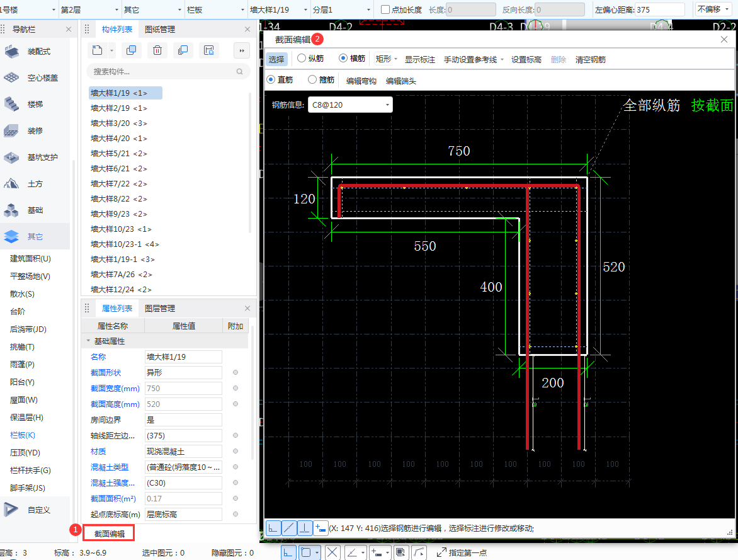This screenshot has width=738, height=560.
Task: Open the floor 第2层 dropdown
Action: coord(89,9)
